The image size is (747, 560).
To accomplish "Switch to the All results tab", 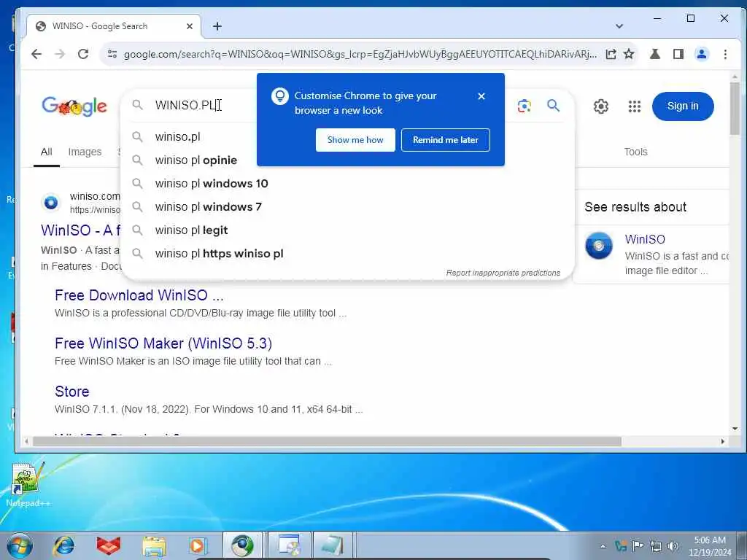I will click(46, 152).
